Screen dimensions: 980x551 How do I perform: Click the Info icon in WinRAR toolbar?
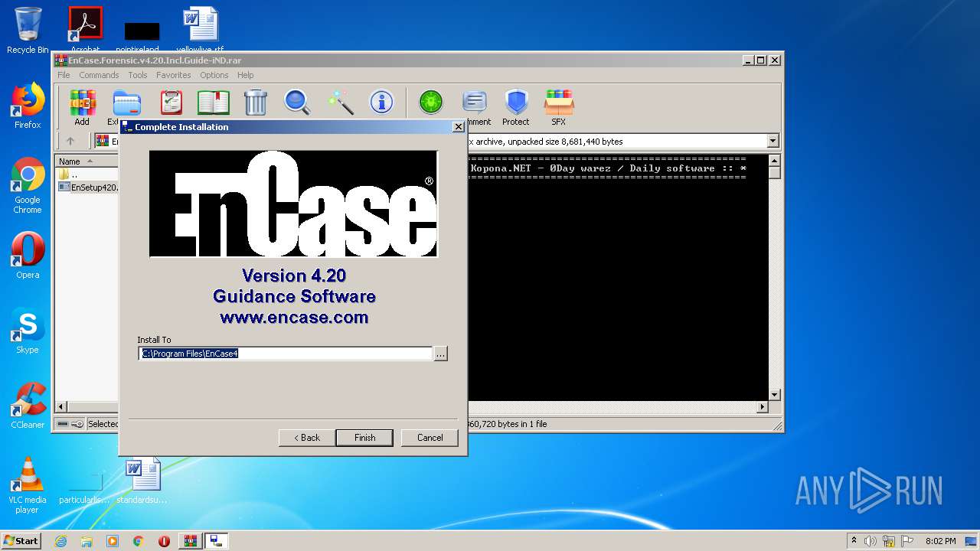pyautogui.click(x=381, y=102)
